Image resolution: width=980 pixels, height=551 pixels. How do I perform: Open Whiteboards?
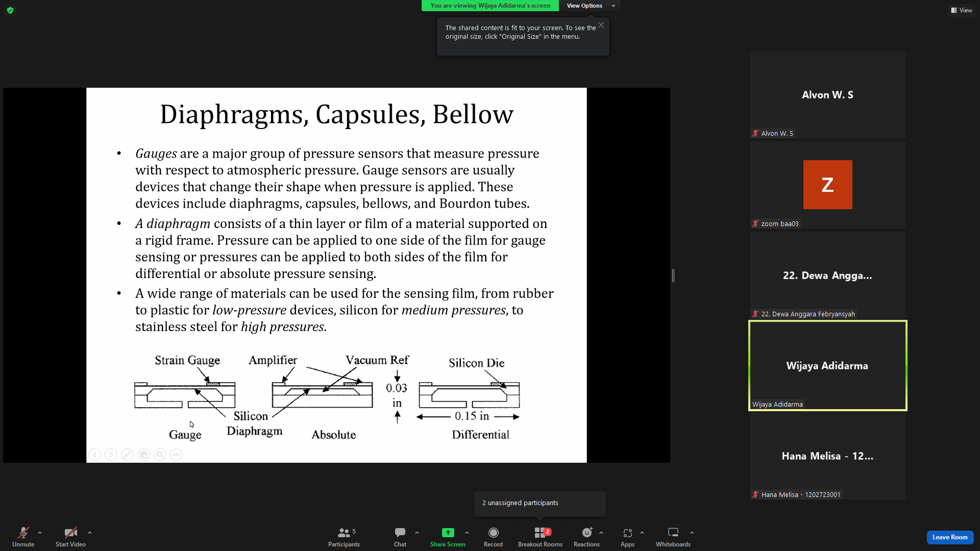pyautogui.click(x=673, y=537)
